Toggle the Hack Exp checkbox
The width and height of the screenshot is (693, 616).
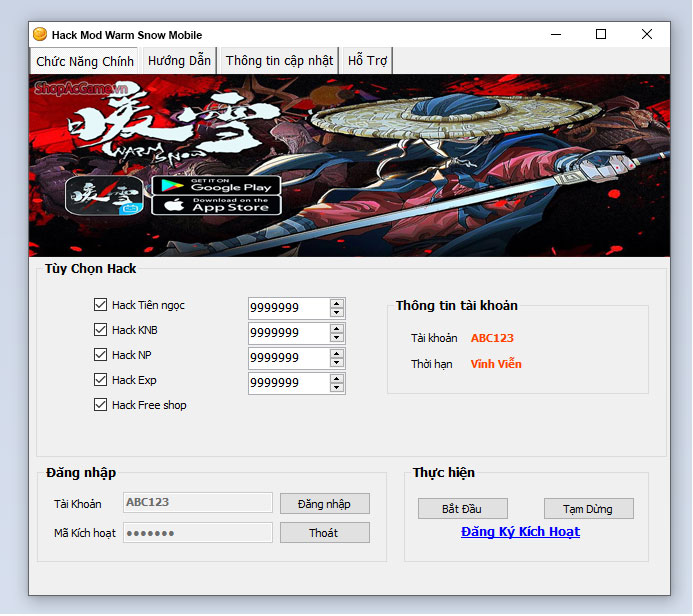(x=100, y=380)
